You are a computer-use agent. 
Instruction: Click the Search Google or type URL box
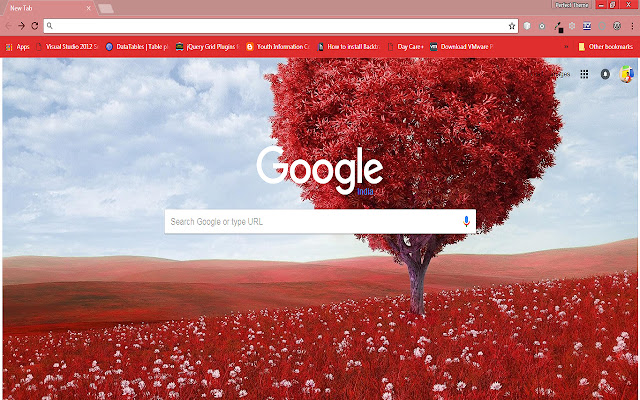tap(320, 222)
